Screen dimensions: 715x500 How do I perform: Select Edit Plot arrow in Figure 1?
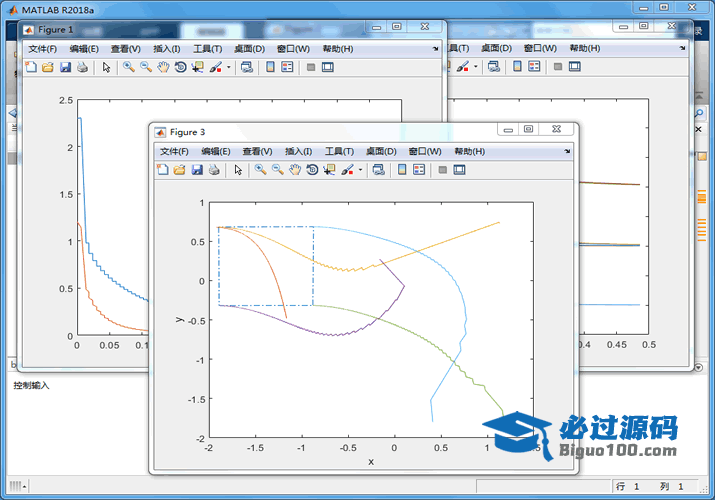tap(106, 67)
